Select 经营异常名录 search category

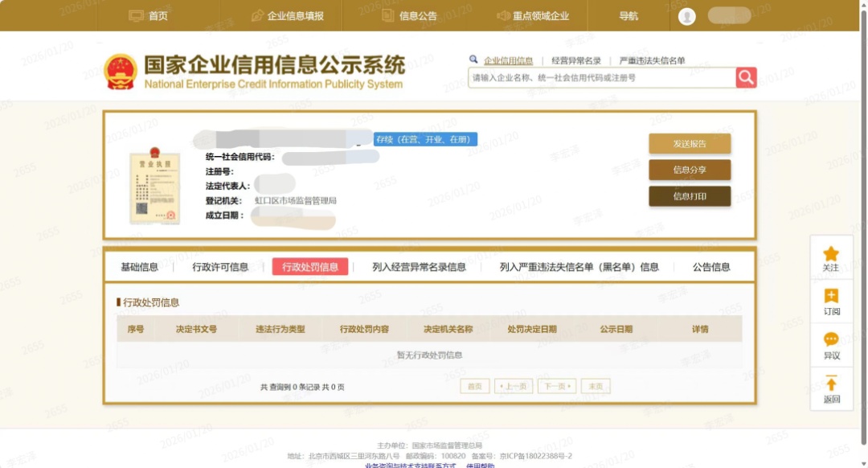(x=576, y=60)
